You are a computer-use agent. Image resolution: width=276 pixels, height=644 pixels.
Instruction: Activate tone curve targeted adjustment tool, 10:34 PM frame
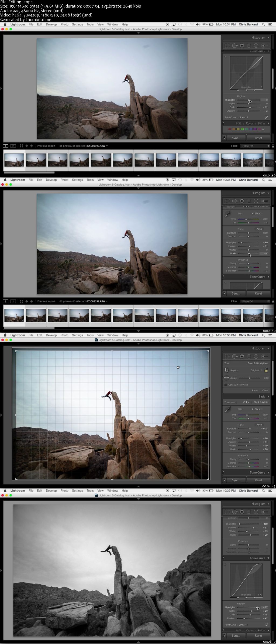point(225,57)
